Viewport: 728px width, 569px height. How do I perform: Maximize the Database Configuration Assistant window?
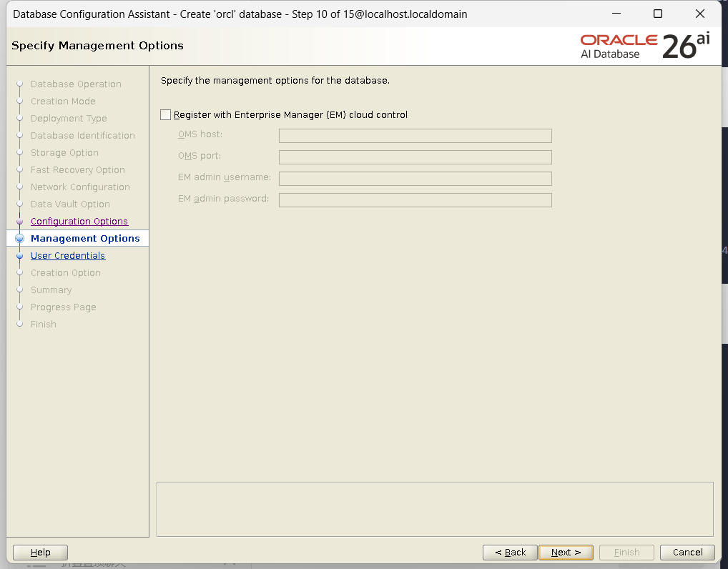click(658, 14)
